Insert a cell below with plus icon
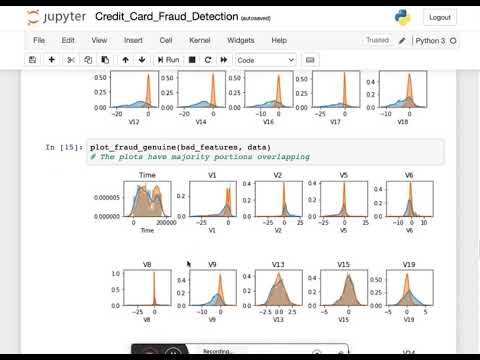The width and height of the screenshot is (480, 360). click(x=51, y=60)
